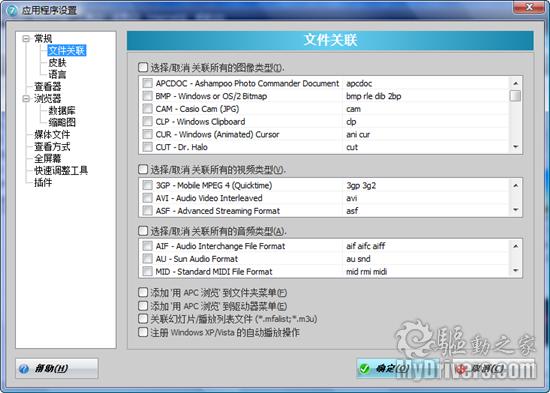
Task: Enable the CLP Windows Clipboard association
Action: [x=147, y=121]
